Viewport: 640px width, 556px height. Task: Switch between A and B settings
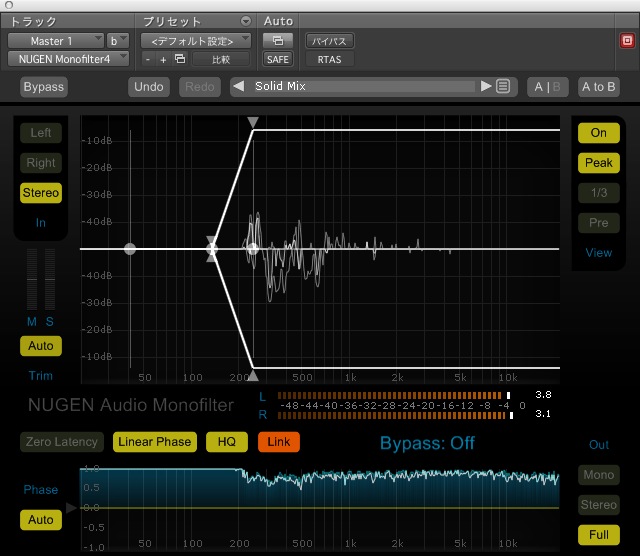(548, 87)
